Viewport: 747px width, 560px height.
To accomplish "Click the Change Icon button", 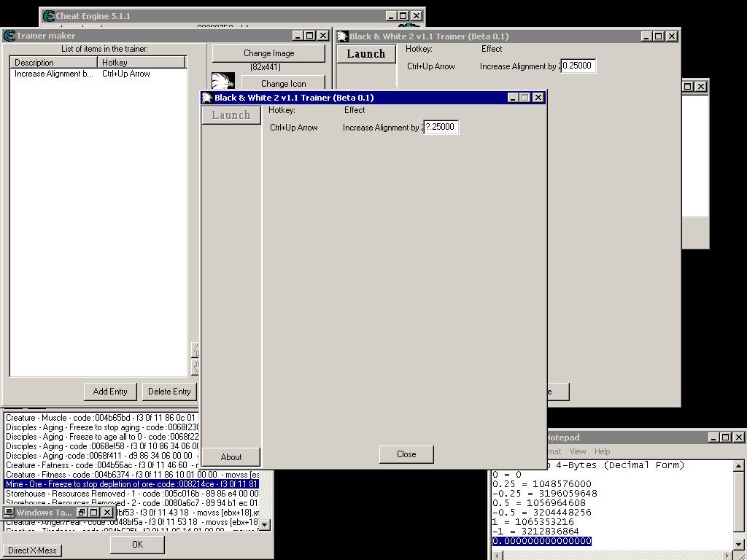I will coord(283,84).
